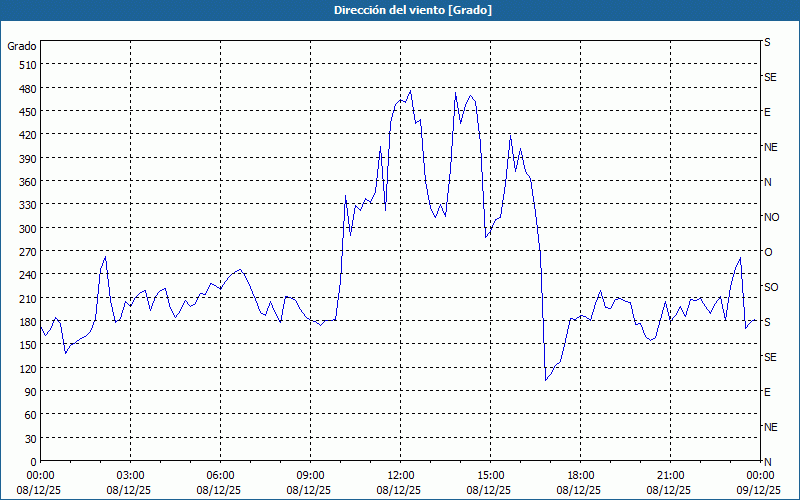The image size is (800, 500).
Task: Click the 03:00 time label
Action: 131,475
